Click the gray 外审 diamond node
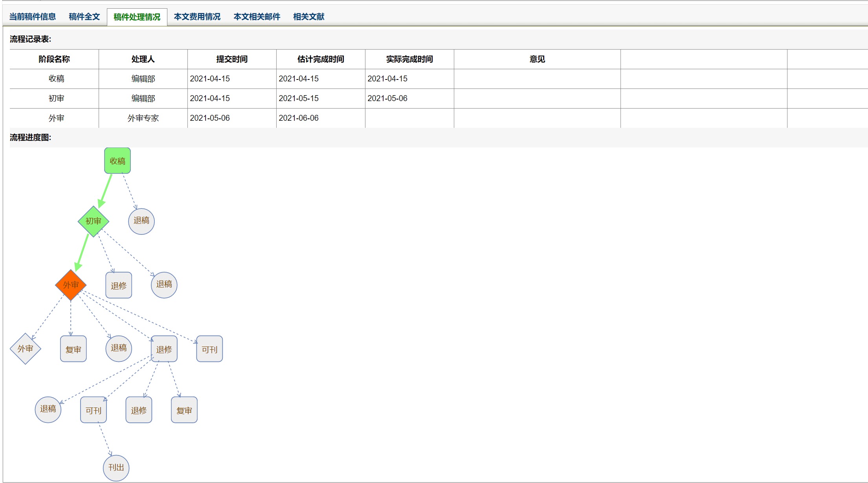 [26, 348]
